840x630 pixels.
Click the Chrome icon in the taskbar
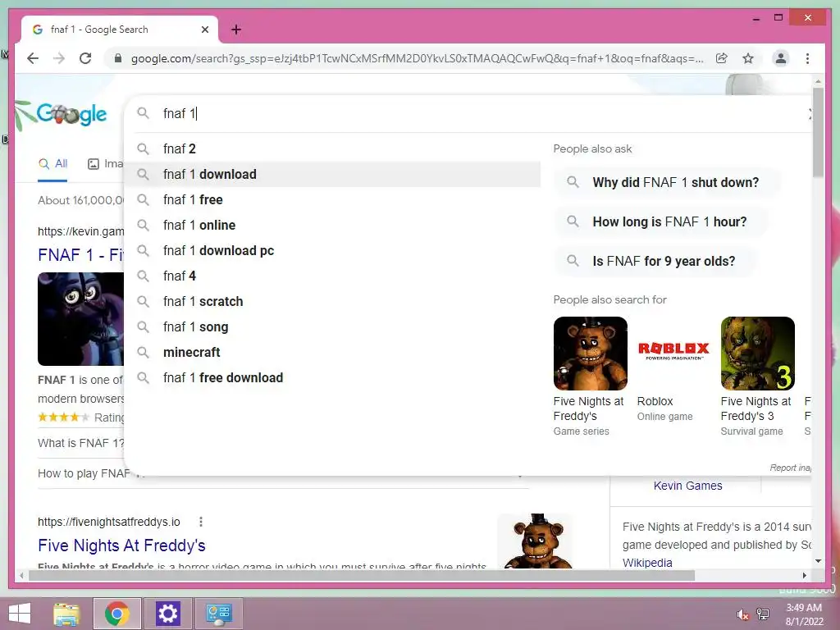pyautogui.click(x=117, y=614)
